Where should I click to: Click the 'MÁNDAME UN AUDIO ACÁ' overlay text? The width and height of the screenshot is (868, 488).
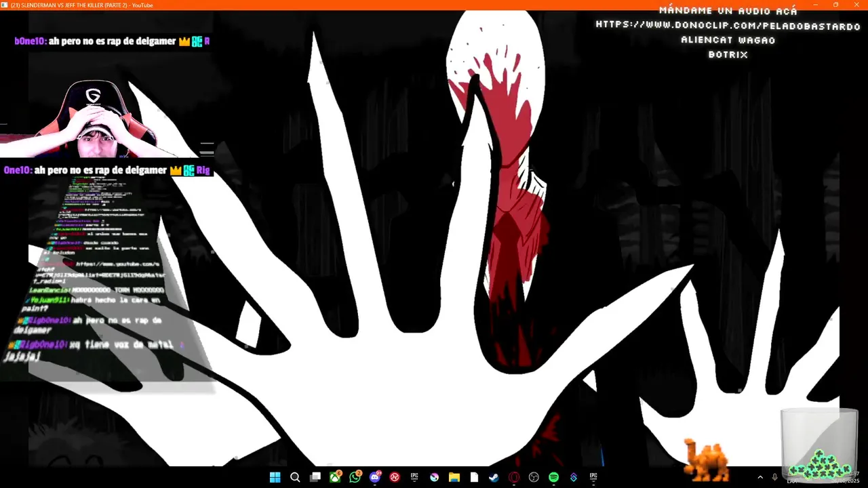pos(728,11)
